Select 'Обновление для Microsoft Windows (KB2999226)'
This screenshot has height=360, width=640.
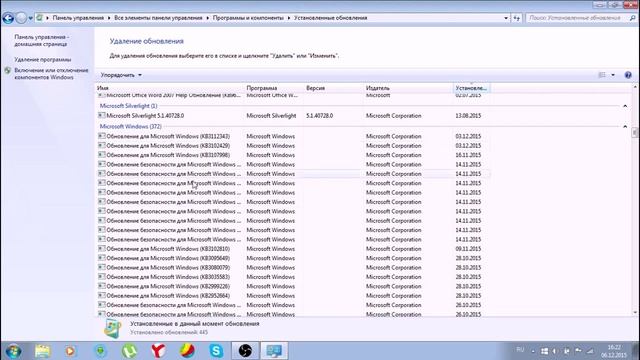coord(168,287)
